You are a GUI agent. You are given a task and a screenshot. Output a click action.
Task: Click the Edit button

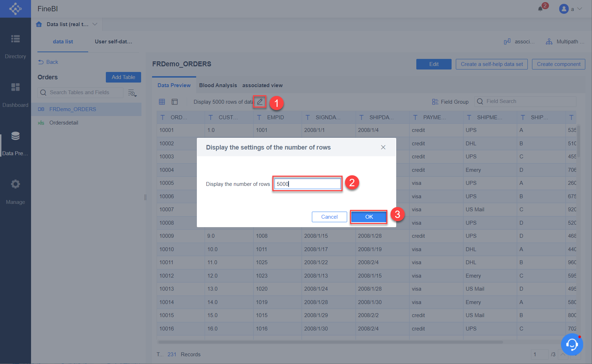tap(434, 64)
